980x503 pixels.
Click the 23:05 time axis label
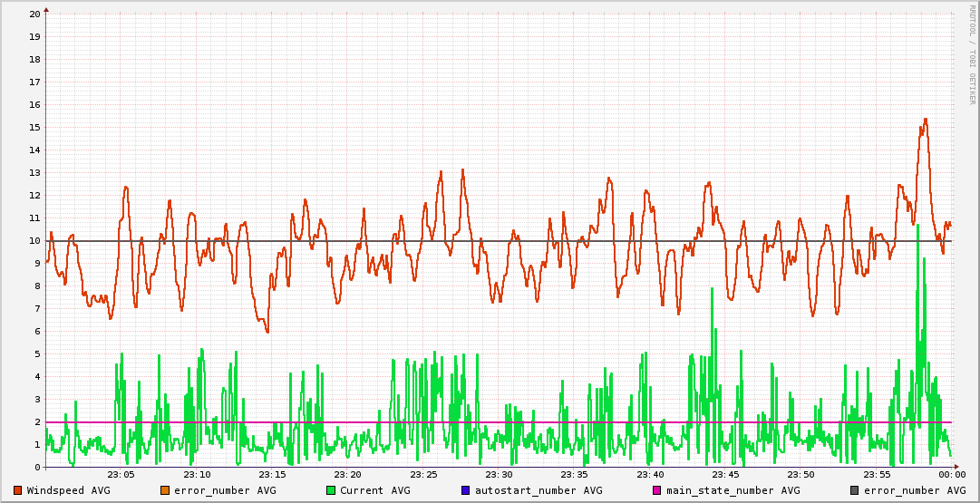[121, 475]
